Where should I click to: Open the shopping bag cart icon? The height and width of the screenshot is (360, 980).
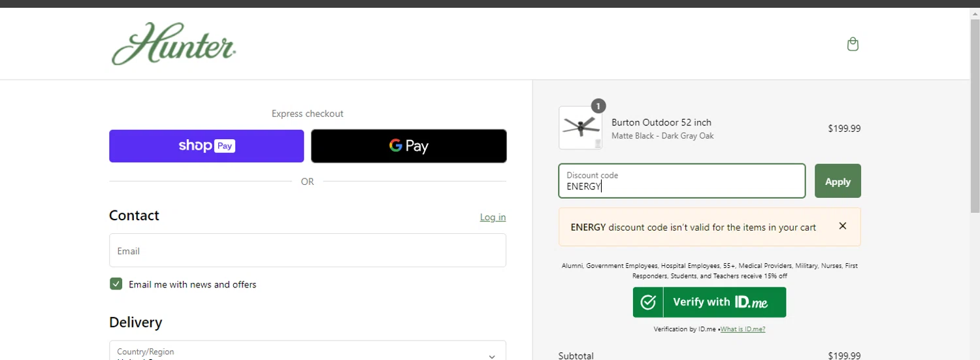click(x=853, y=44)
